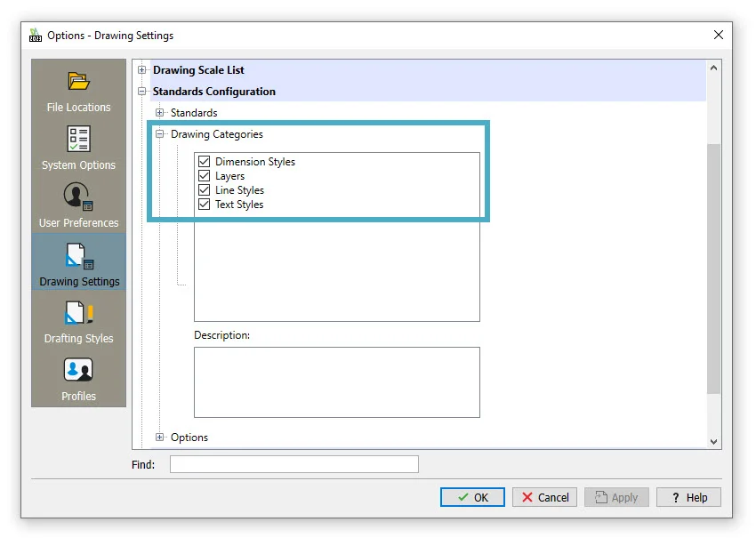Open the Profiles icon
This screenshot has height=538, width=756.
pyautogui.click(x=78, y=371)
